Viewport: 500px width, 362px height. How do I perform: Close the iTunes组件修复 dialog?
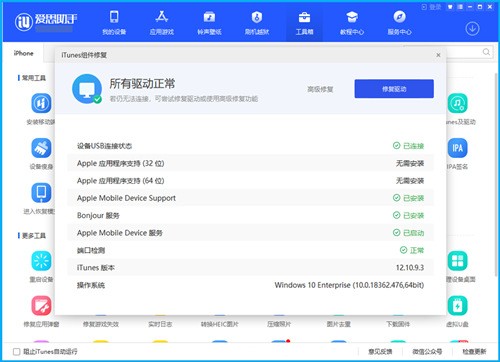438,55
